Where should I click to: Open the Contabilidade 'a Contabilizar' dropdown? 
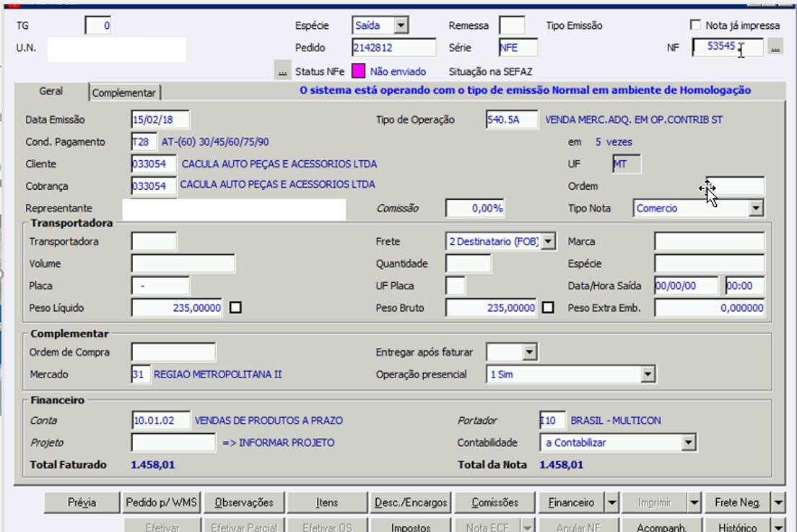688,442
